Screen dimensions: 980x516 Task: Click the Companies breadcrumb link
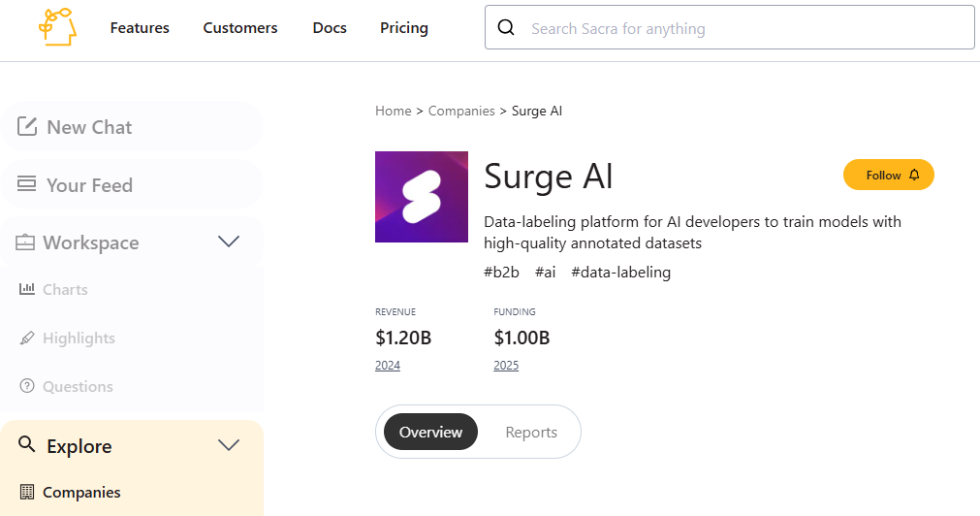click(x=461, y=111)
